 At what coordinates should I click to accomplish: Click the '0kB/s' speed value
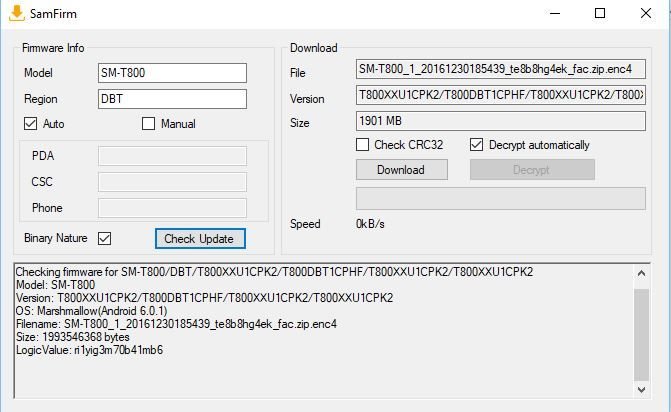(x=370, y=224)
